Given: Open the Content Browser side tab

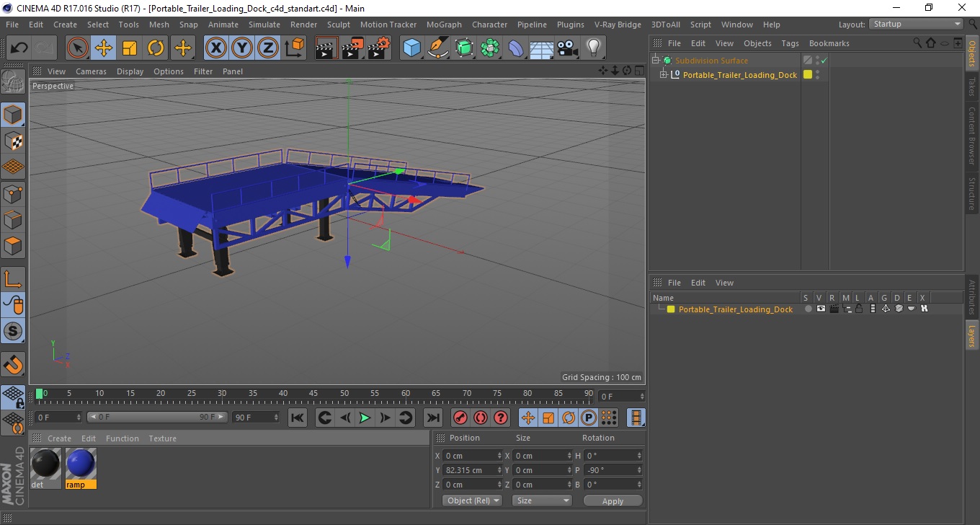Looking at the screenshot, I should point(972,136).
